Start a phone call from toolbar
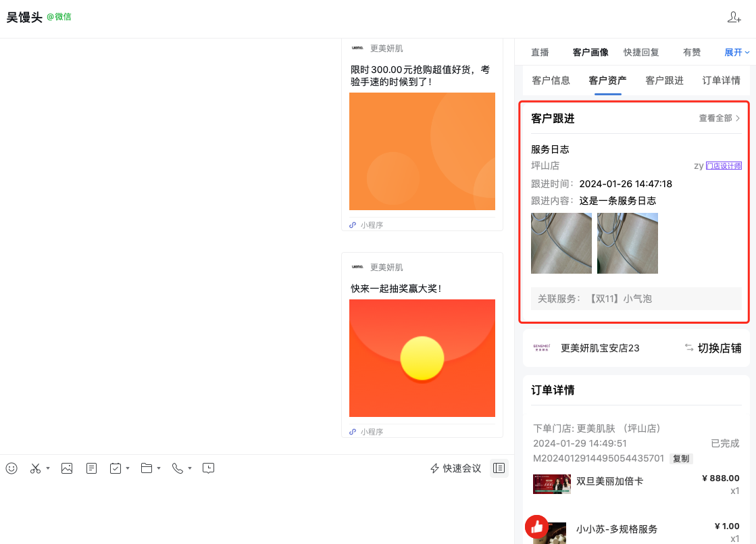The width and height of the screenshot is (756, 544). [178, 468]
